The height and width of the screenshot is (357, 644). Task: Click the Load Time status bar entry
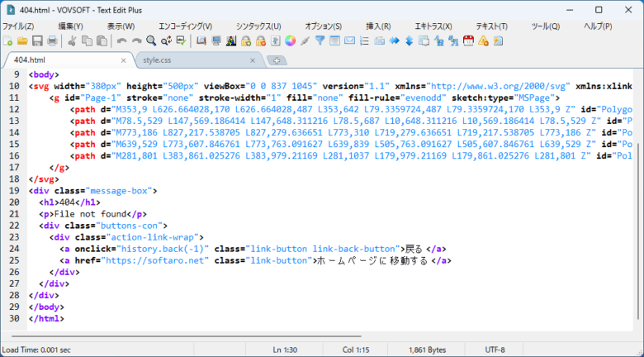click(x=36, y=350)
